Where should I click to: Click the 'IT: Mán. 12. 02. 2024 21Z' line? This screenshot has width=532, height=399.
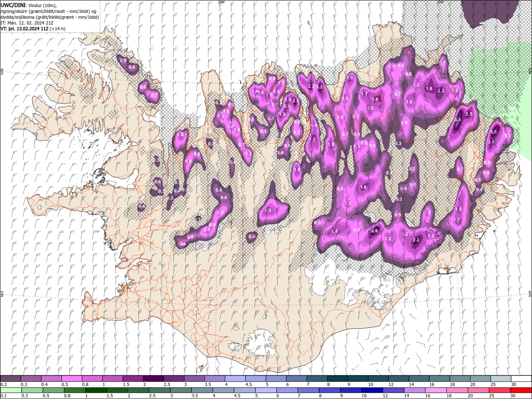27,23
